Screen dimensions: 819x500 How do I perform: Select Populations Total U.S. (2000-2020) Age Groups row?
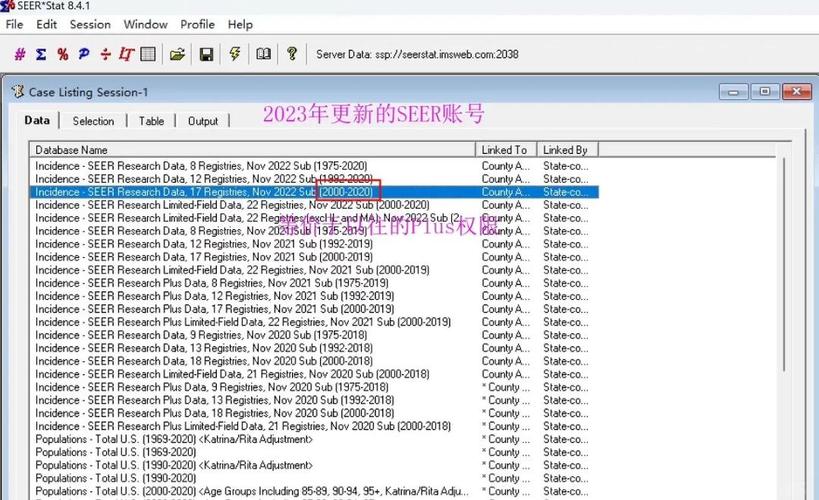click(252, 492)
